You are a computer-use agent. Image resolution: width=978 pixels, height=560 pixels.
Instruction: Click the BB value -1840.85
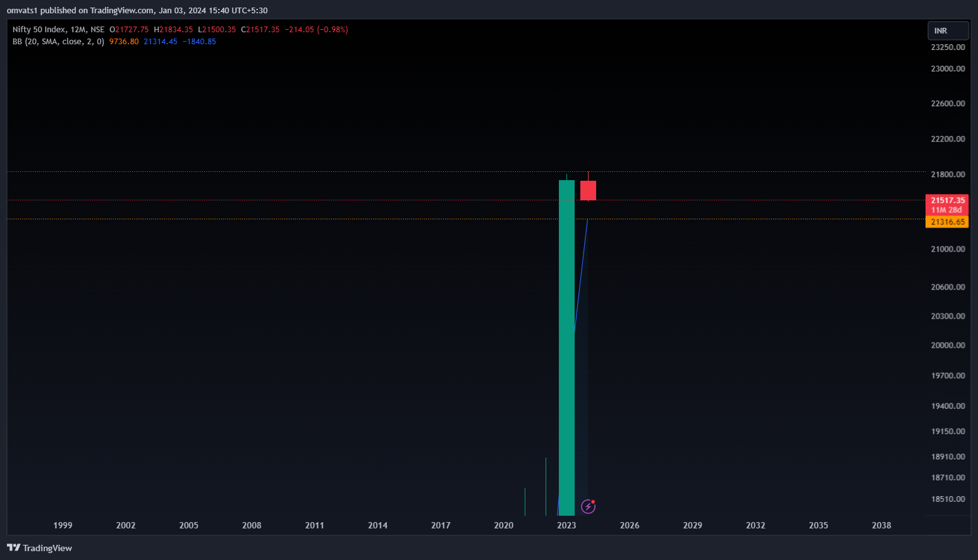[x=199, y=42]
